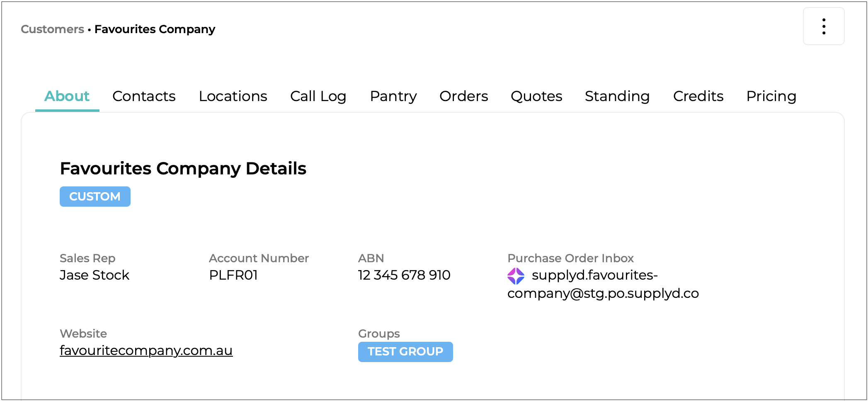Click the Customers breadcrumb link

pyautogui.click(x=53, y=29)
